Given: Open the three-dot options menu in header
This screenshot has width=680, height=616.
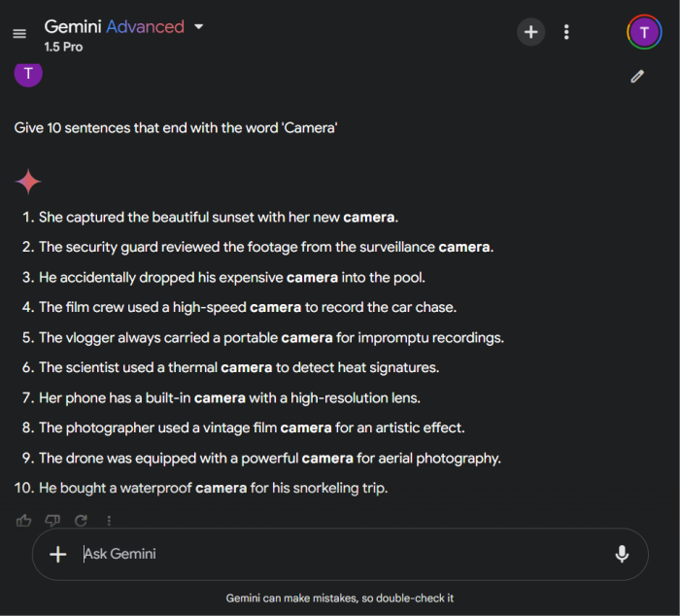Looking at the screenshot, I should [566, 32].
